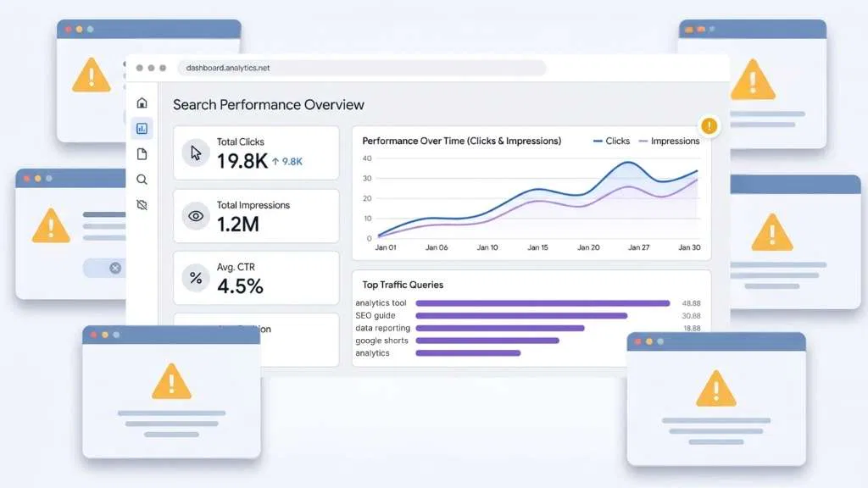Click the eye icon beside Total Impressions
Image resolution: width=868 pixels, height=488 pixels.
(196, 216)
